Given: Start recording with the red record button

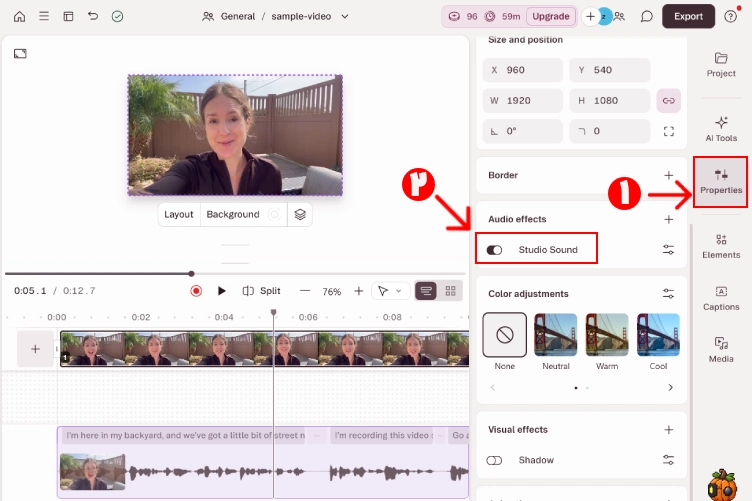Looking at the screenshot, I should [196, 291].
